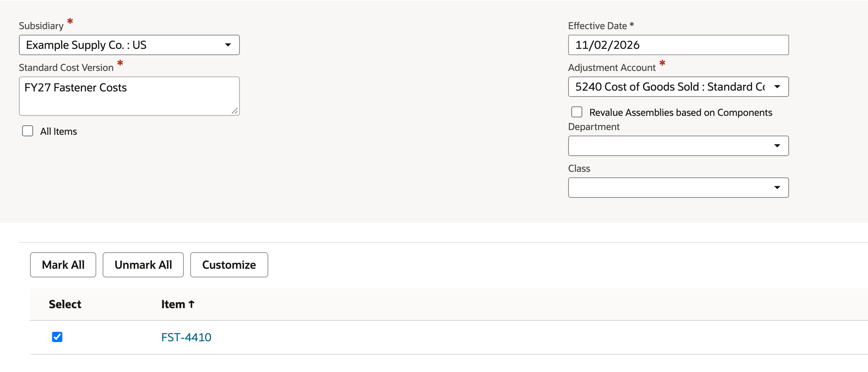Open the Customize button
Screen dimensions: 868x372
pos(229,265)
